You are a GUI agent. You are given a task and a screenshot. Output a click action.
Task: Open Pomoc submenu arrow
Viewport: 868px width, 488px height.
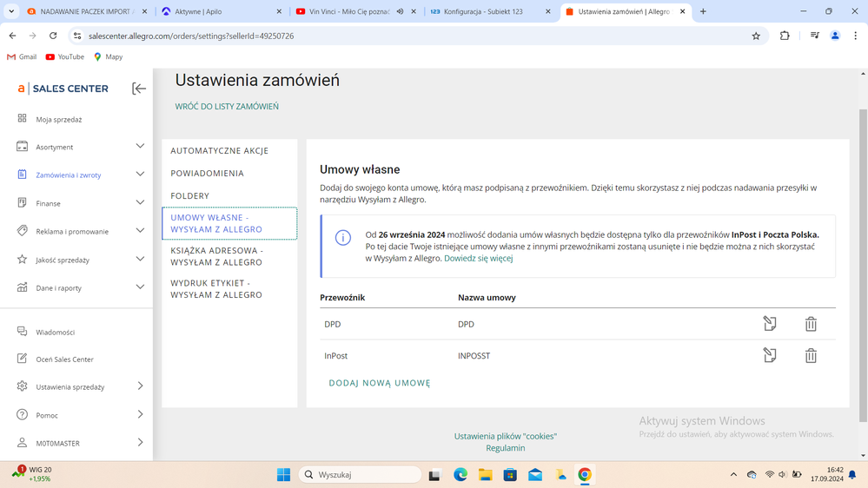coord(140,414)
